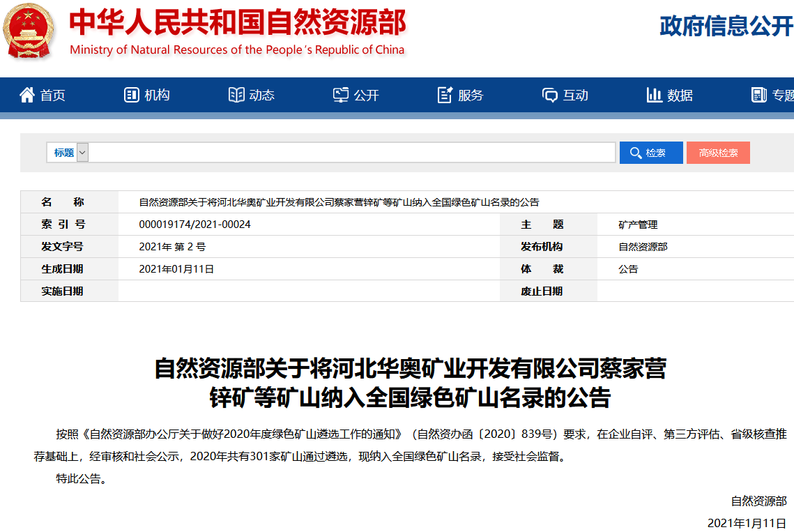The height and width of the screenshot is (532, 794).
Task: Click the 服务 edit-document icon
Action: [445, 95]
